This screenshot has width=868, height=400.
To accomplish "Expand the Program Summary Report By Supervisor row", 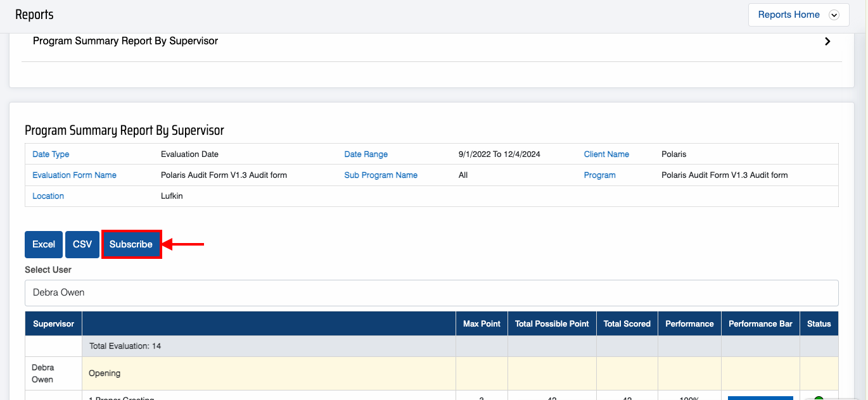I will point(125,41).
